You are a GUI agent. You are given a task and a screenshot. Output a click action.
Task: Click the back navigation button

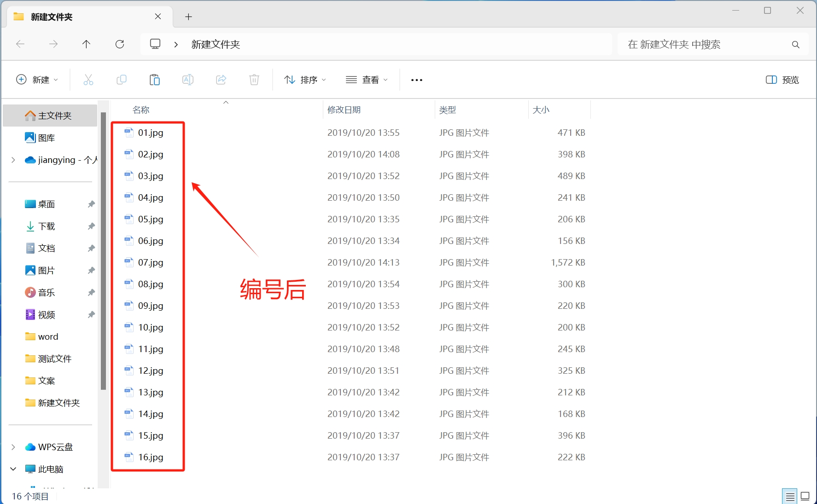click(20, 44)
